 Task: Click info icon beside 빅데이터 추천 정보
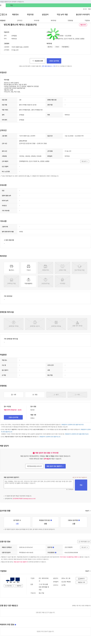point(16,624)
